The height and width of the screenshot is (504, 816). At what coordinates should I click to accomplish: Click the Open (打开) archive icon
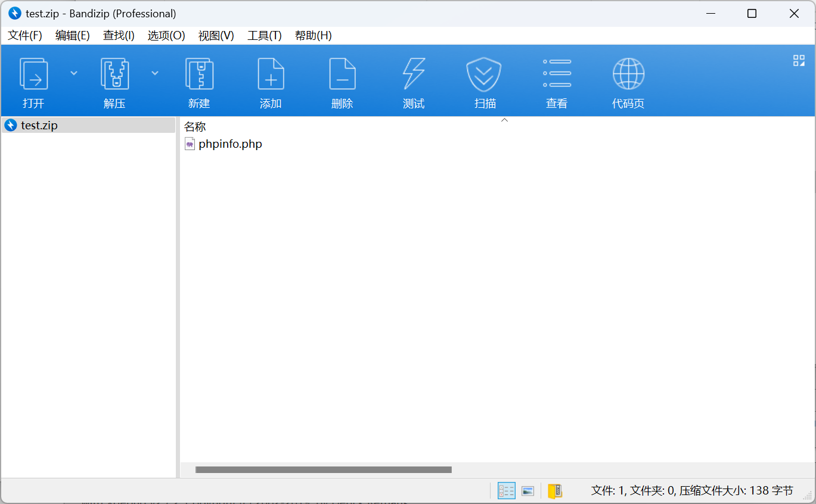33,74
